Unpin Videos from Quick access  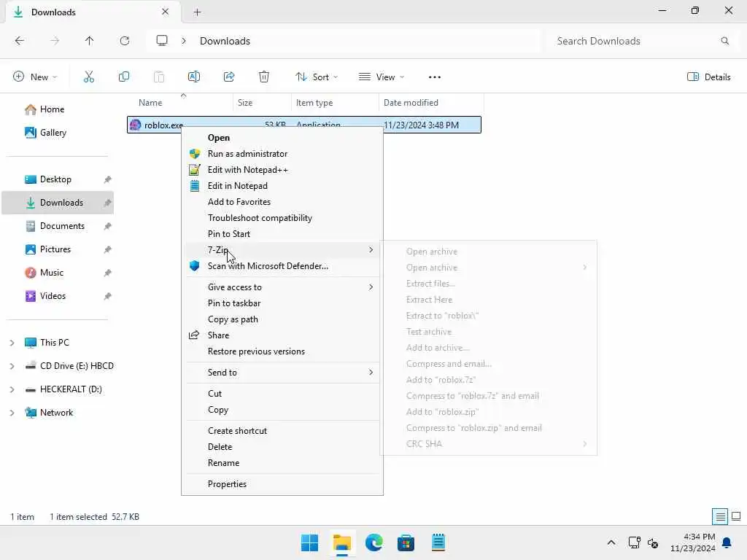tap(108, 296)
